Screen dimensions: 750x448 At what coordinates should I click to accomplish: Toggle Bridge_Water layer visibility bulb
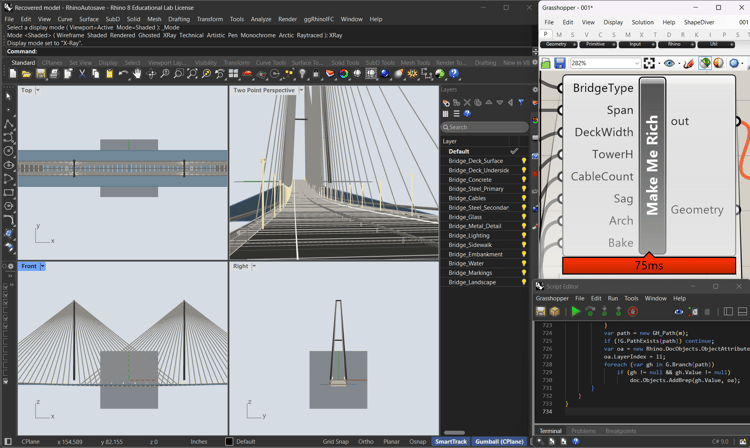click(523, 264)
